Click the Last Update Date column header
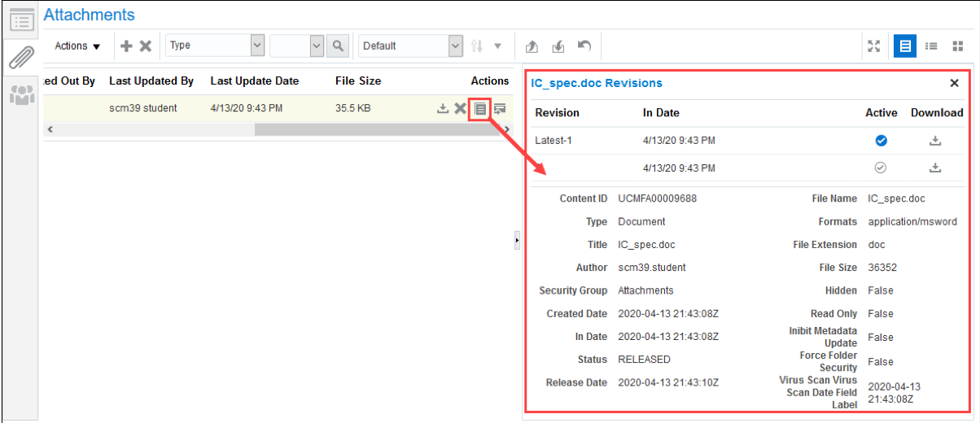Screen dimensions: 980x423 coord(255,81)
